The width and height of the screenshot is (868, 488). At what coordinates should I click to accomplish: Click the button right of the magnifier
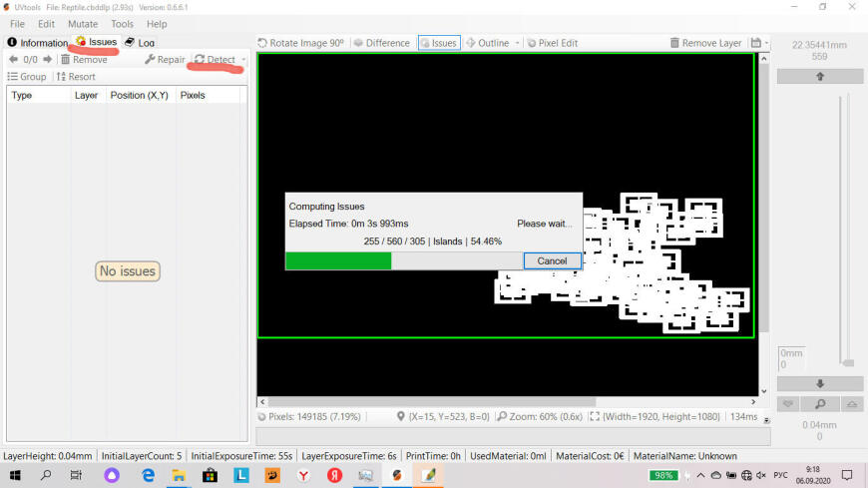click(x=852, y=404)
